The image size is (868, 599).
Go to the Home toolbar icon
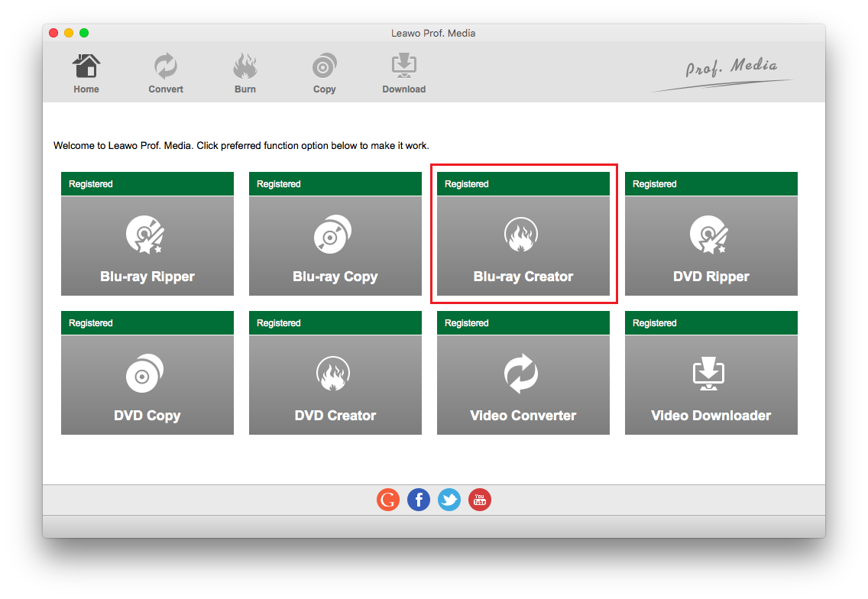point(86,73)
